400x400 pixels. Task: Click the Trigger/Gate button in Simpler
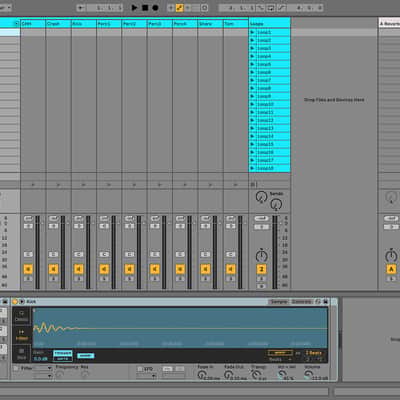coord(63,356)
